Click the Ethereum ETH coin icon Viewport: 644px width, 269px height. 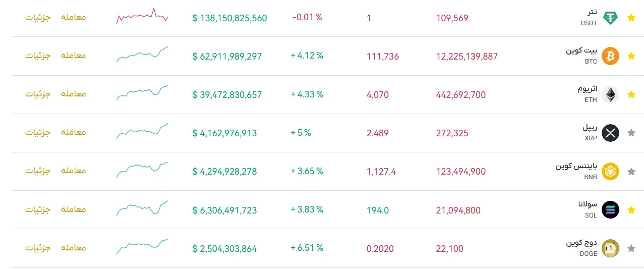pyautogui.click(x=611, y=94)
